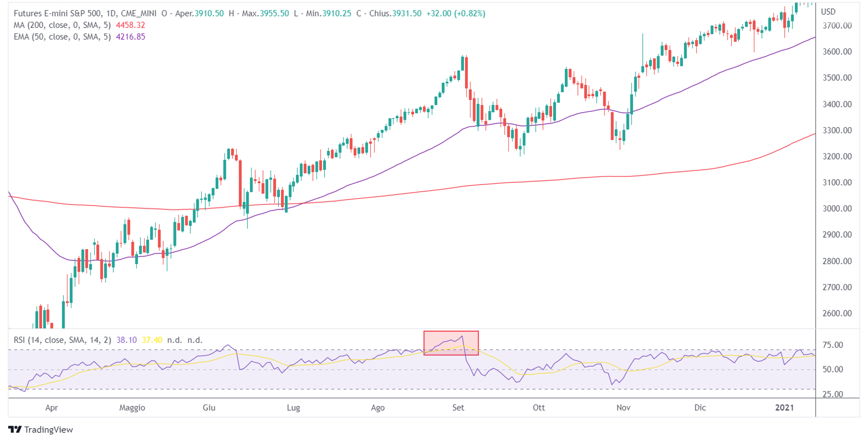The width and height of the screenshot is (868, 440).
Task: Click the TradingView logo icon
Action: 15,430
